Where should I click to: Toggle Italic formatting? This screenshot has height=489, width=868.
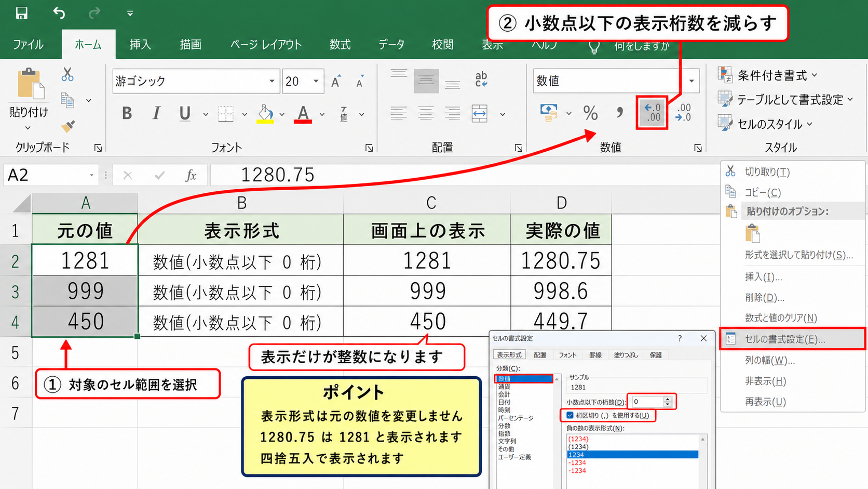[156, 113]
